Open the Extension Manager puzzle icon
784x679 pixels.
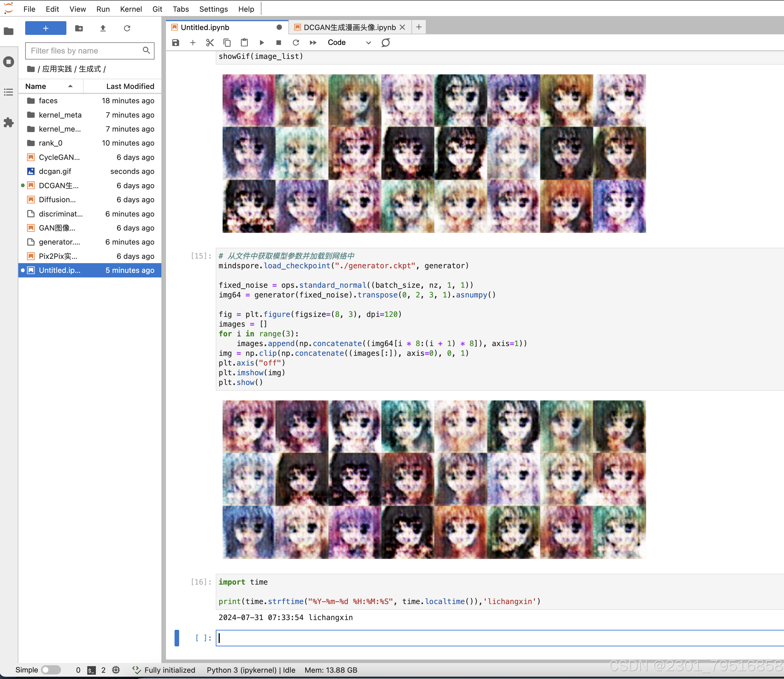click(x=8, y=122)
